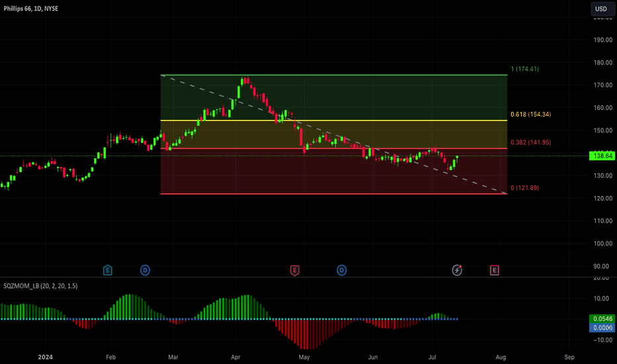Select the bottom red Fibonacci 0 level line
Screen dimensions: 617x364
click(x=334, y=194)
